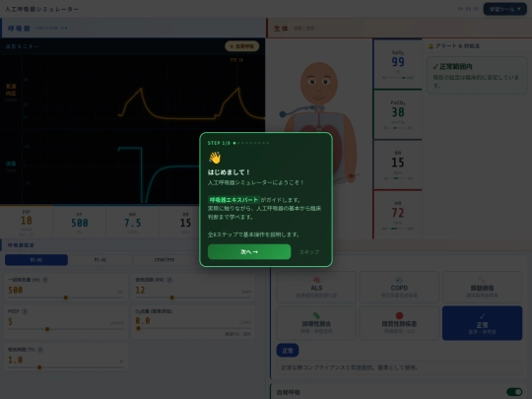Image resolution: width=532 pixels, height=399 pixels.
Task: Click the 自発呼吸 badge on the waveform monitor
Action: 242,46
